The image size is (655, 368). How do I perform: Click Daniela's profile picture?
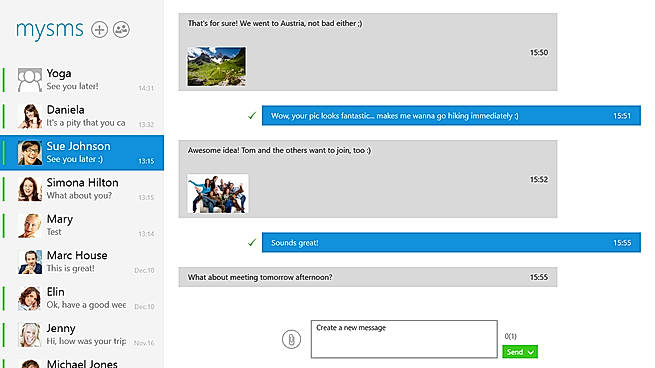pyautogui.click(x=30, y=116)
